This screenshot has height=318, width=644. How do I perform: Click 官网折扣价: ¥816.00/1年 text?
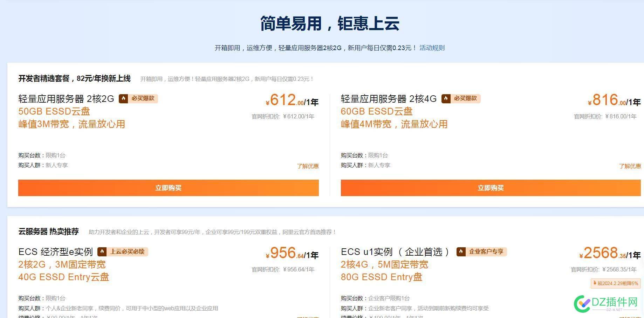click(x=605, y=117)
